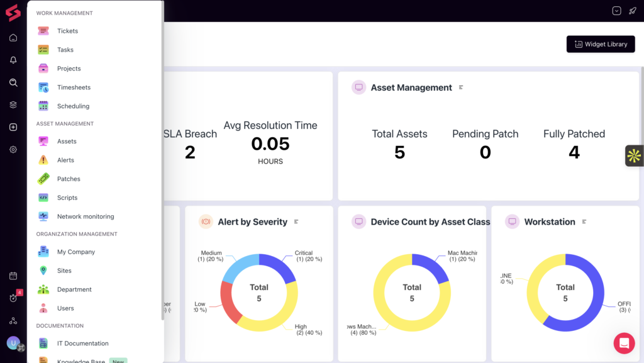The image size is (644, 363).
Task: Go to IT Documentation in menu
Action: coord(82,343)
